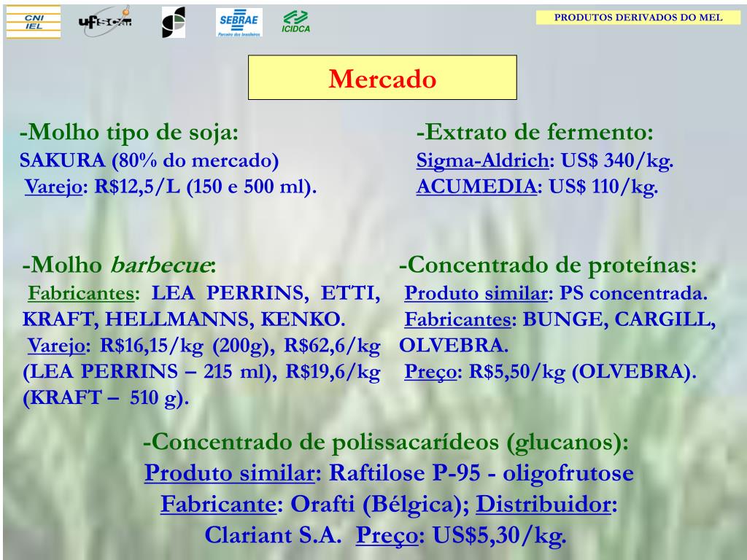
Task: Open the ACUMEDIA link
Action: click(x=476, y=186)
